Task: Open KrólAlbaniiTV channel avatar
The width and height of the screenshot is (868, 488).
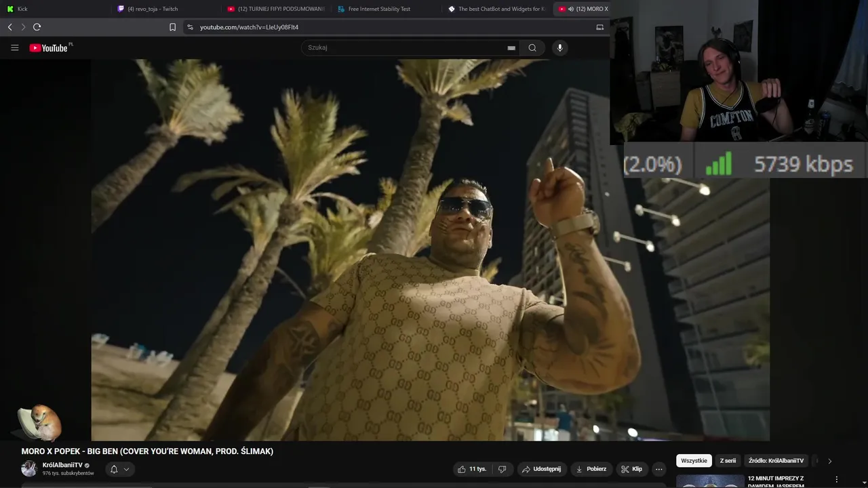Action: pos(29,468)
